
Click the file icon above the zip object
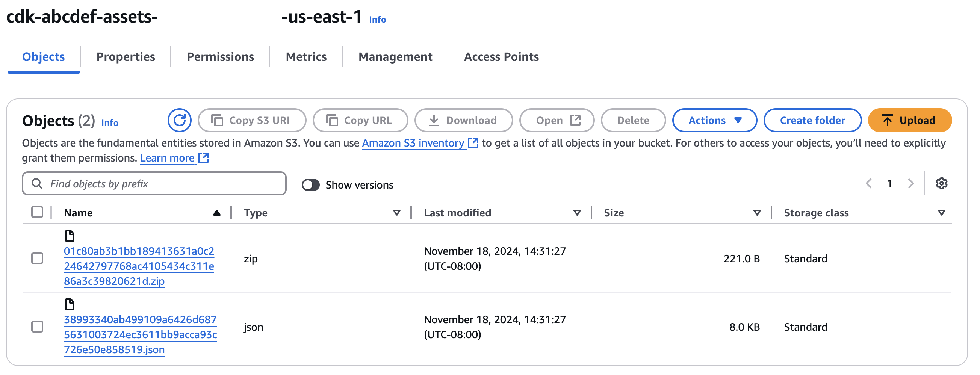[x=70, y=236]
